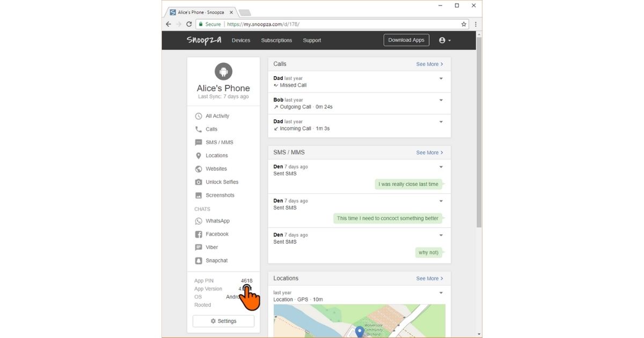Expand the location entry dropdown arrow
644x338 pixels.
[x=441, y=293]
